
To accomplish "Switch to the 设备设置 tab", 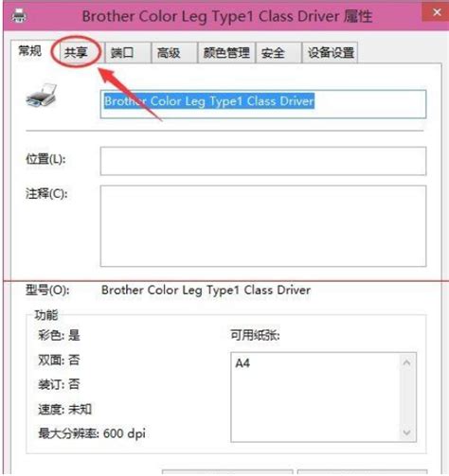I will point(330,52).
